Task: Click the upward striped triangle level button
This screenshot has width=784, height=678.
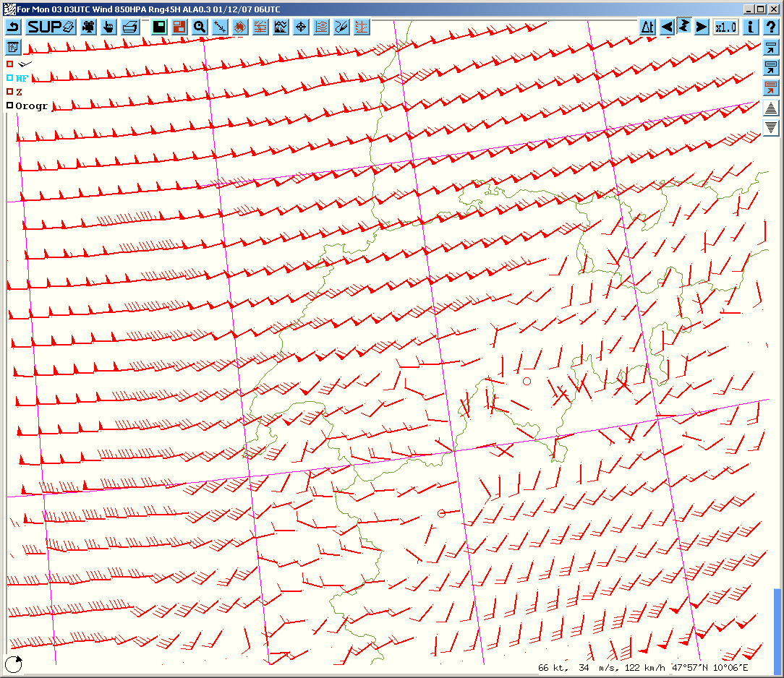Action: (771, 108)
